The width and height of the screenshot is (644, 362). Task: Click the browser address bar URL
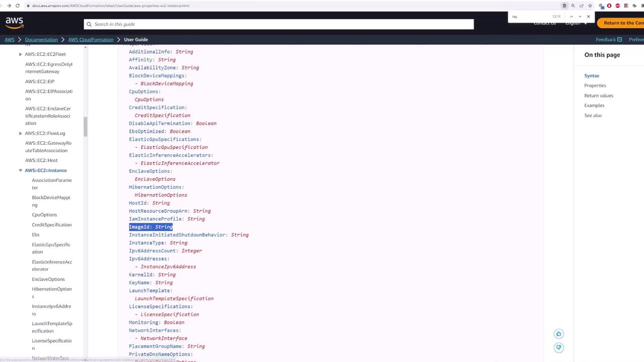click(111, 6)
